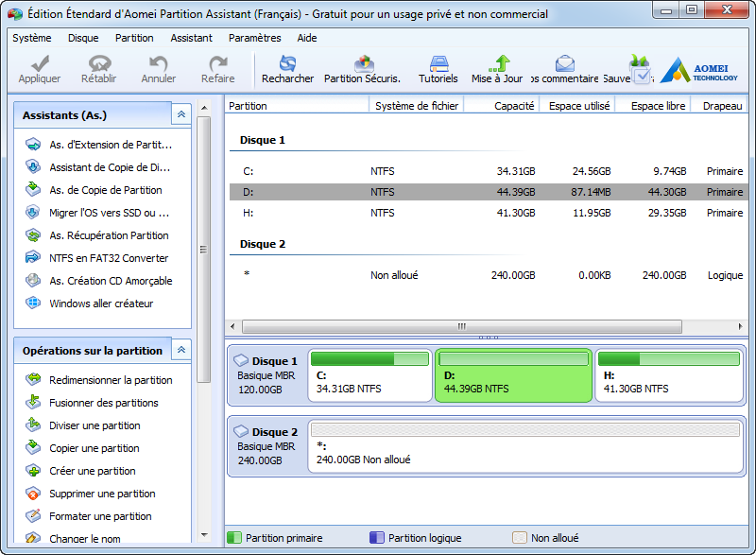Click partition list scroll left arrow
This screenshot has width=756, height=555.
(232, 326)
